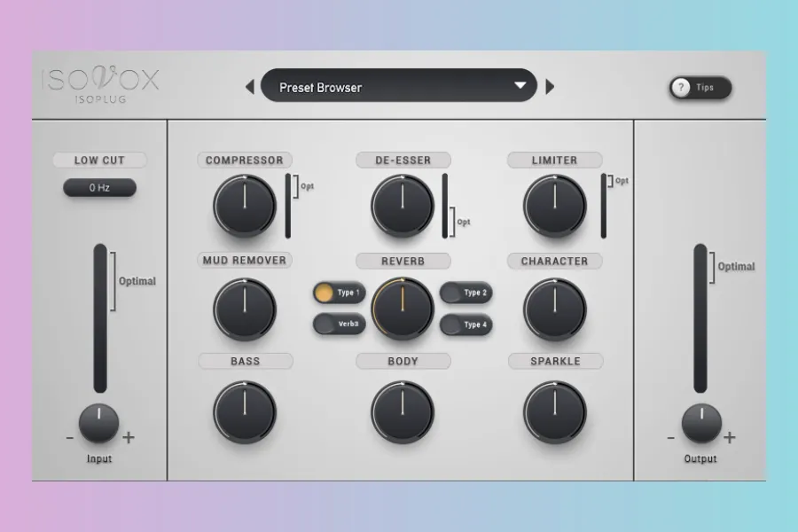Open the Preset Browser dropdown

click(399, 87)
